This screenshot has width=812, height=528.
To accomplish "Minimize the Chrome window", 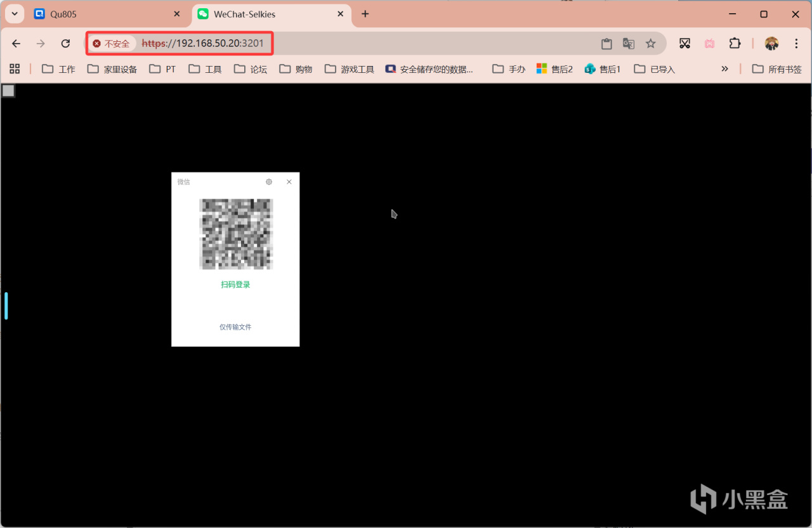I will point(733,14).
